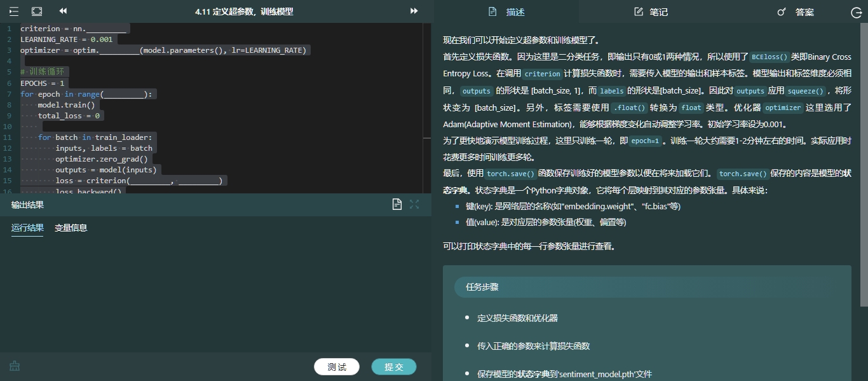The height and width of the screenshot is (381, 868).
Task: Click the code line starting 'optimizer = optim.'
Action: [163, 50]
